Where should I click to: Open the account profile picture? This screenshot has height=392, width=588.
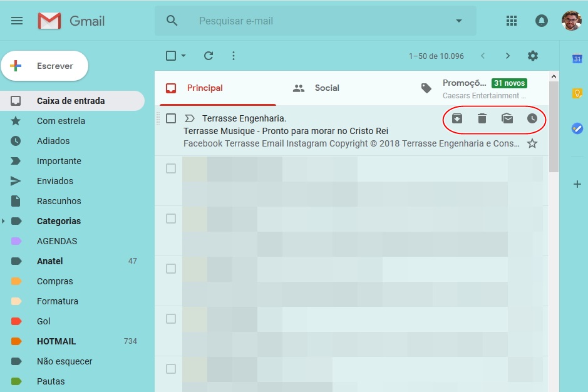coord(571,21)
